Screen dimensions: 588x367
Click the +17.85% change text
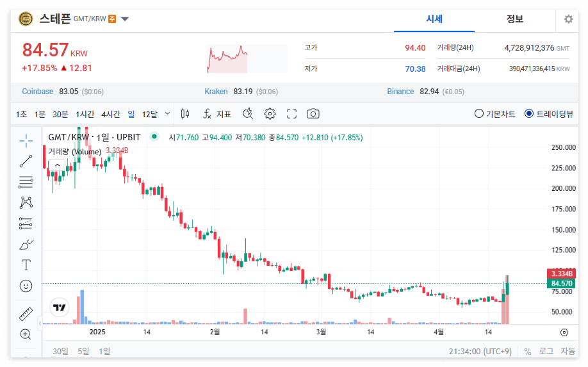tap(39, 69)
